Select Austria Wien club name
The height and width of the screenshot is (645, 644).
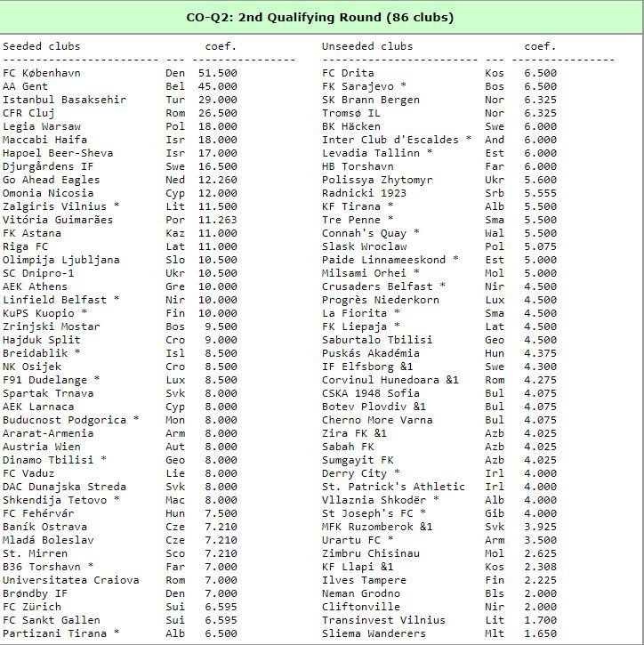point(42,447)
